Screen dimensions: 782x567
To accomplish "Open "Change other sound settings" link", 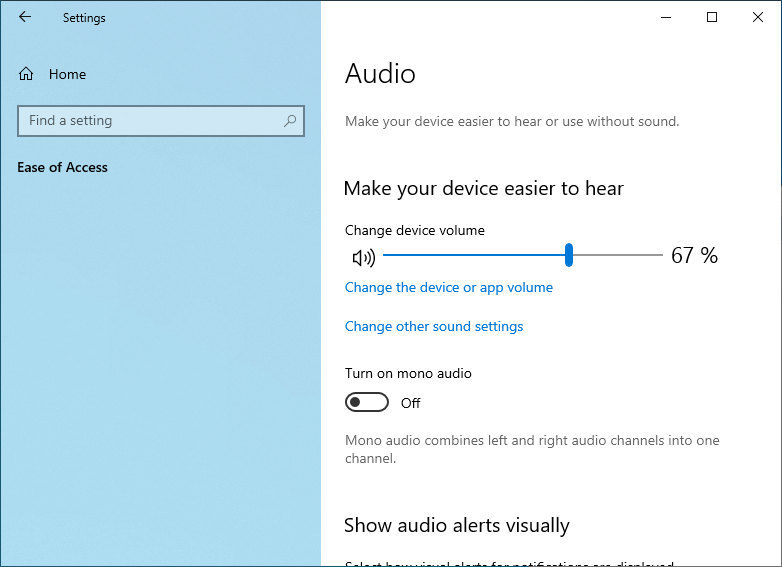I will (x=434, y=326).
